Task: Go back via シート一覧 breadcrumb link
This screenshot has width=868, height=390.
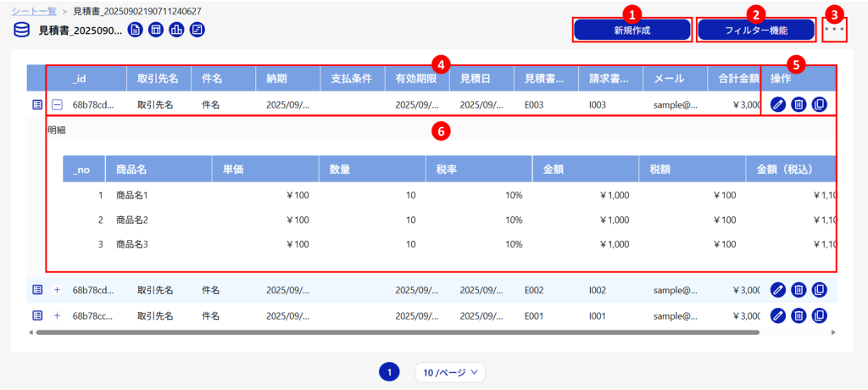Action: 37,10
